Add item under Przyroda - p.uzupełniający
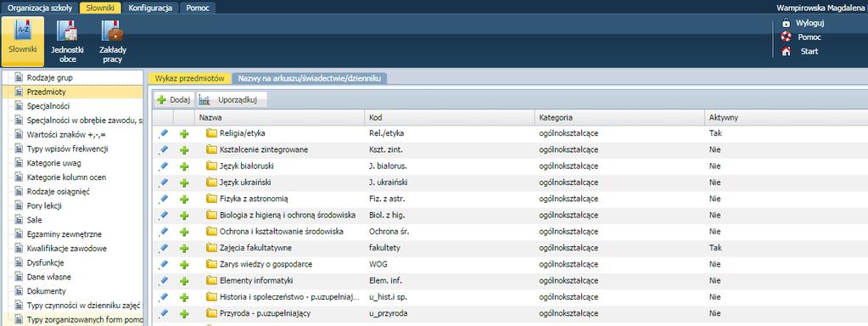 (184, 314)
